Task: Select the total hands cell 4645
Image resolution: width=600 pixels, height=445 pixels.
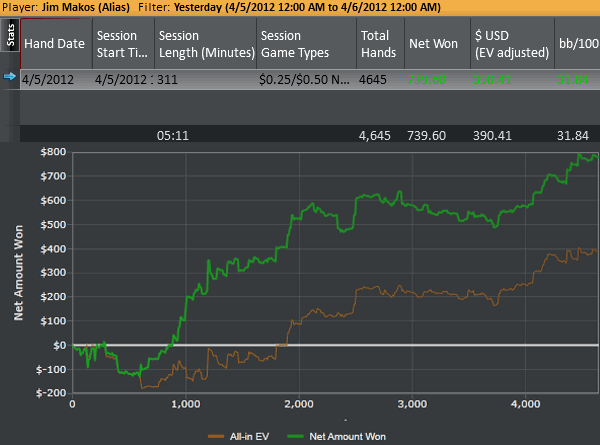Action: point(373,80)
